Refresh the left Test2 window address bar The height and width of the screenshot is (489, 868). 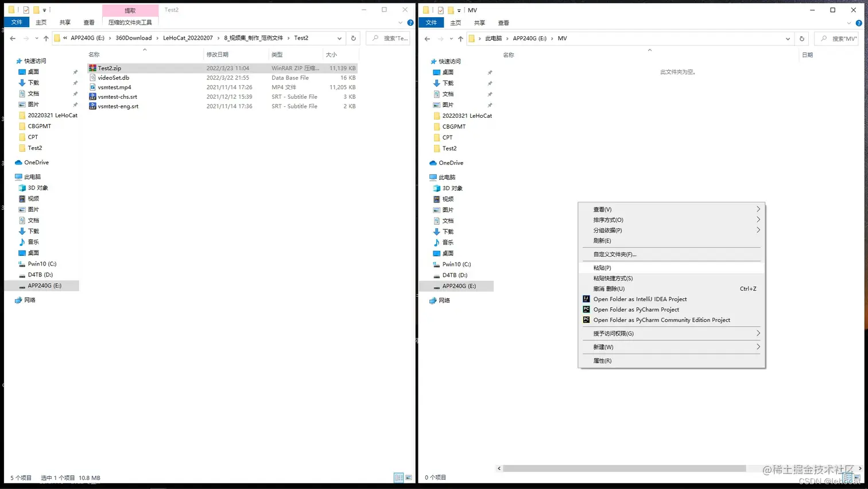[x=354, y=38]
